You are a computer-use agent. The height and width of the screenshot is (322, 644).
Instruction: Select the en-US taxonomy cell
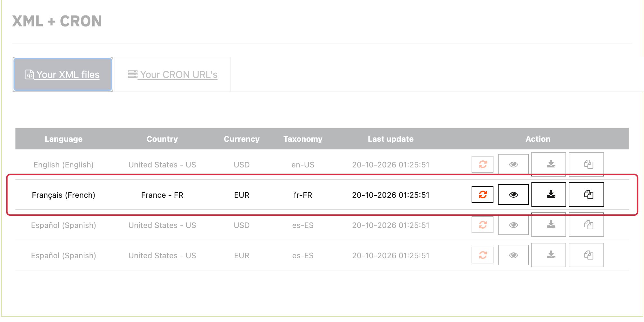pos(303,165)
